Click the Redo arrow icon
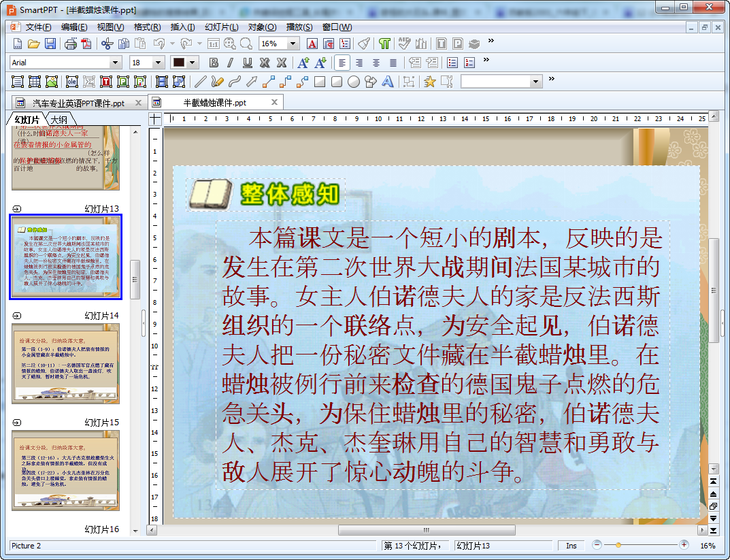The width and height of the screenshot is (730, 560). (186, 44)
